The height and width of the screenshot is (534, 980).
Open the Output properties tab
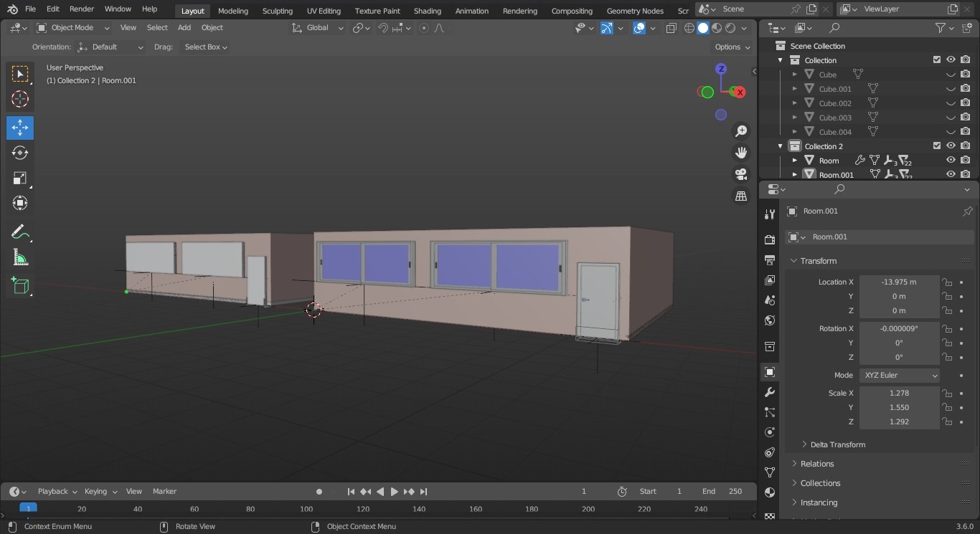pyautogui.click(x=770, y=259)
